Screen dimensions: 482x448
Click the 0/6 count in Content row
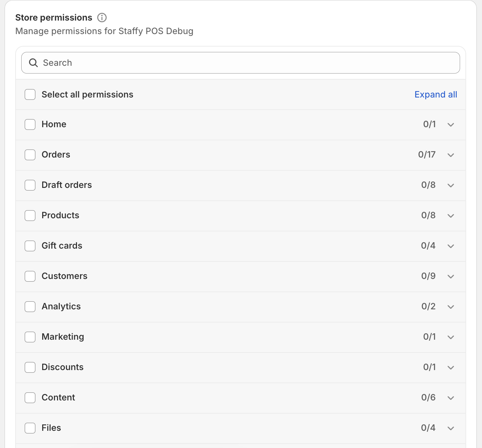pos(428,397)
